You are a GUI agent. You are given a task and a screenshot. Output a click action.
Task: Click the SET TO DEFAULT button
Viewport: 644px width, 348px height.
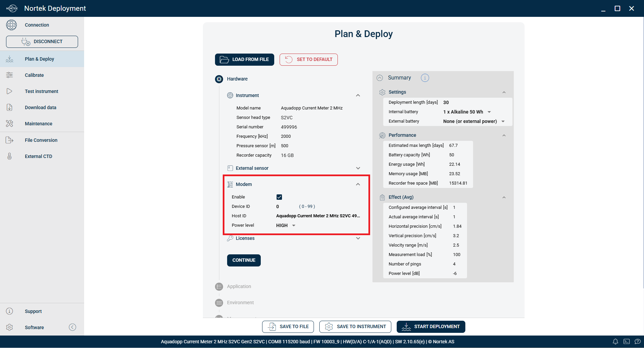(309, 60)
